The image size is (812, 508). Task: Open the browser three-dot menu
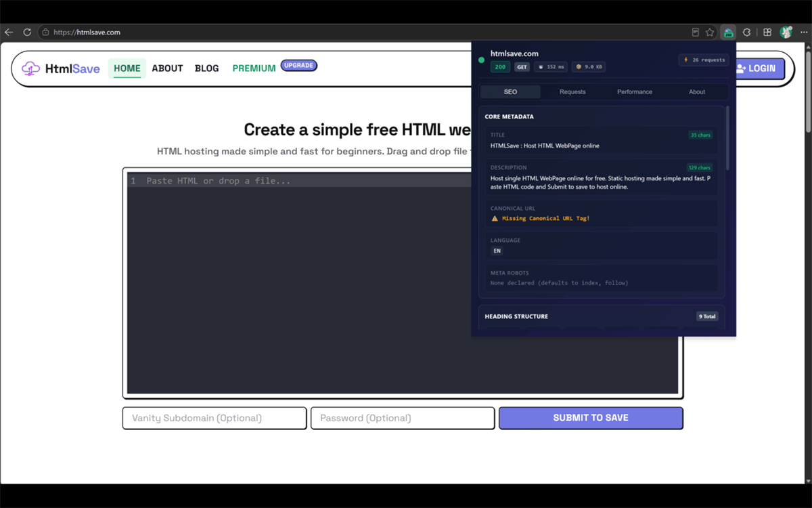coord(803,32)
